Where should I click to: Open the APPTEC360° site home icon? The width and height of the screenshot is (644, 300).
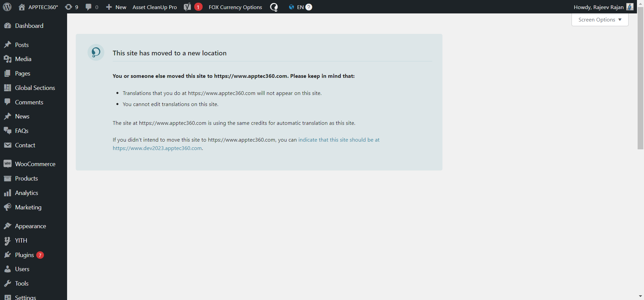click(22, 7)
